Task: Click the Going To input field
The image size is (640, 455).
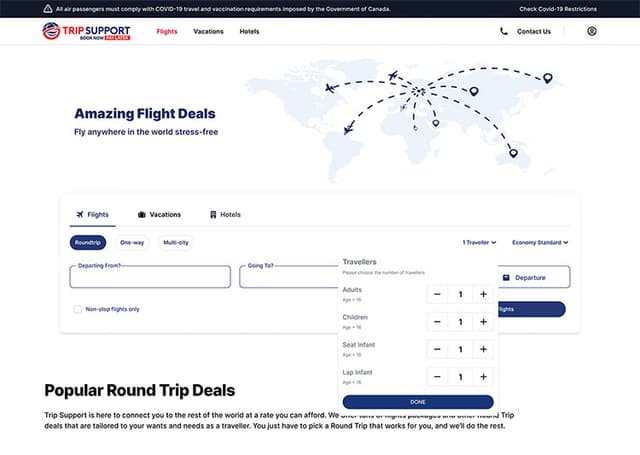Action: point(289,277)
